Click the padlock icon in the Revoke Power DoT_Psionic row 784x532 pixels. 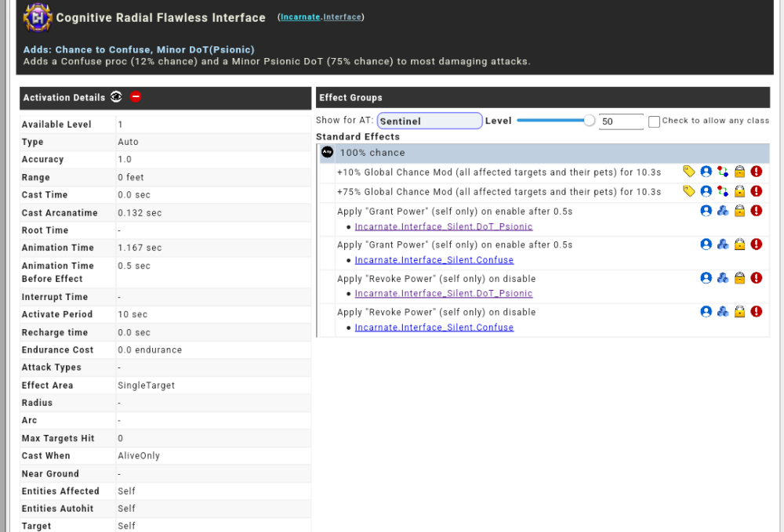[x=739, y=278]
